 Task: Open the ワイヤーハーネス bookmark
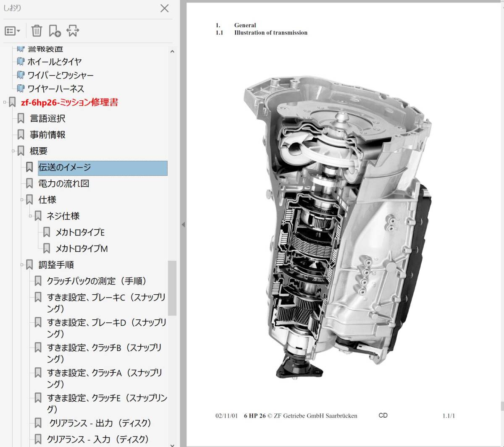(56, 89)
